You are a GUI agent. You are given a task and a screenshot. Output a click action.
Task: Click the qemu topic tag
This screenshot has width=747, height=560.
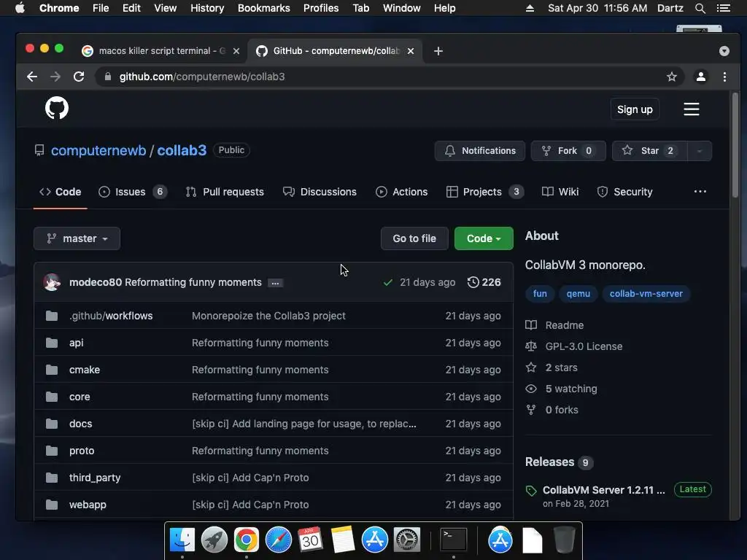[578, 294]
